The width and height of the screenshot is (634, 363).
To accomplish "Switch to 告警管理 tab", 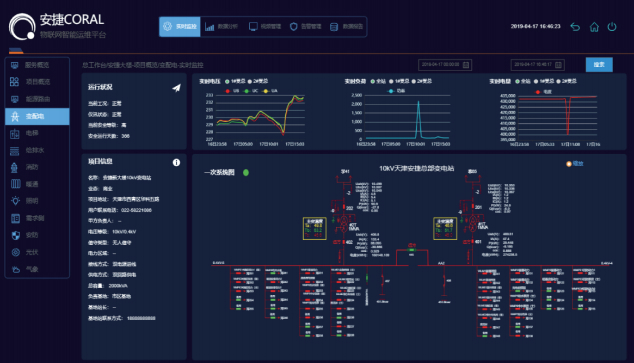I will coord(306,27).
